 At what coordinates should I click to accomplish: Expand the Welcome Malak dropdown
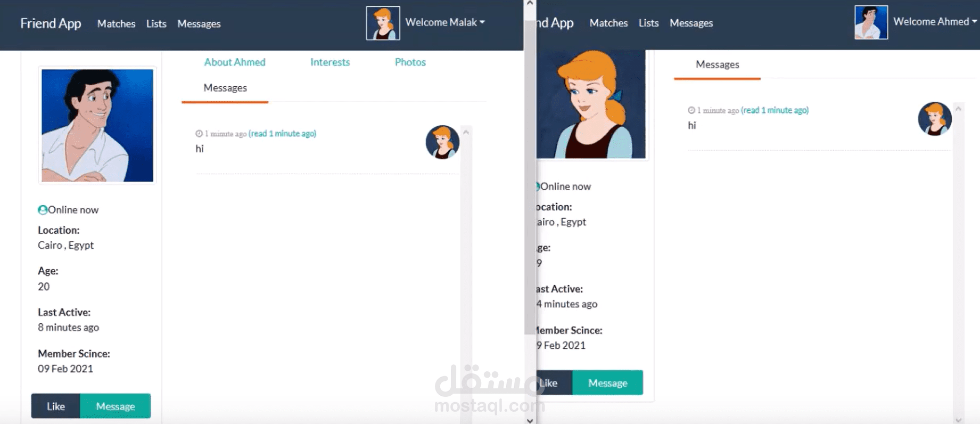pos(445,22)
